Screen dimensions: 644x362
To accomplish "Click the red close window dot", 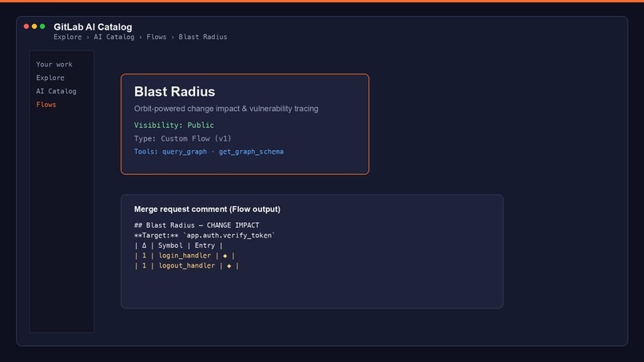I will tap(26, 26).
